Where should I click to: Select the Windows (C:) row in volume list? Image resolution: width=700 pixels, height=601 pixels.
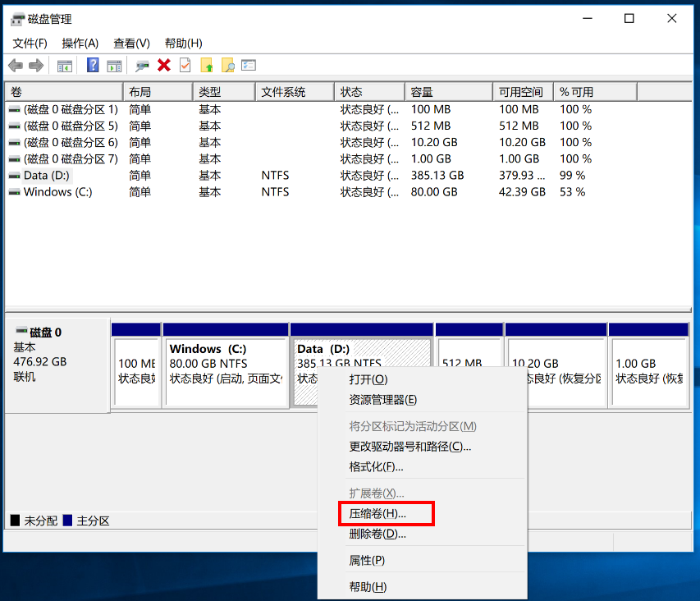57,192
